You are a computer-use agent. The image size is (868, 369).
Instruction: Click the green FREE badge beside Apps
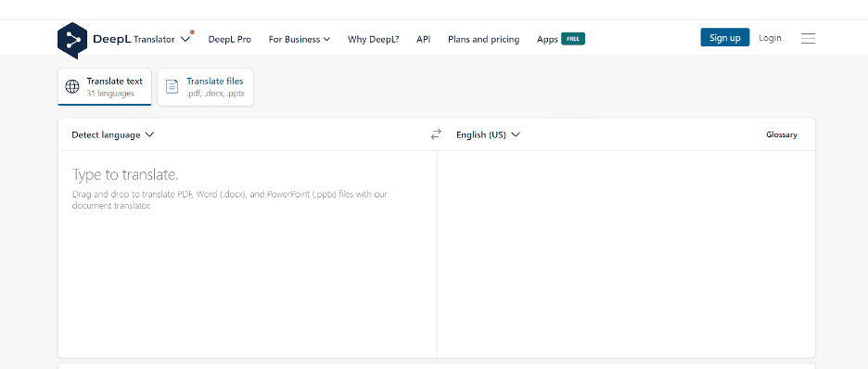573,39
